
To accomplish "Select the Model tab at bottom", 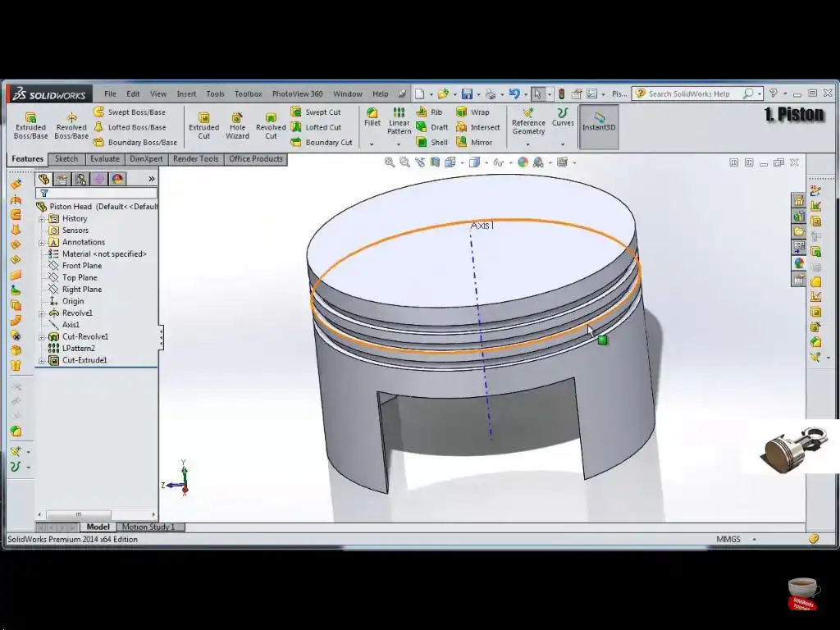I will click(98, 527).
